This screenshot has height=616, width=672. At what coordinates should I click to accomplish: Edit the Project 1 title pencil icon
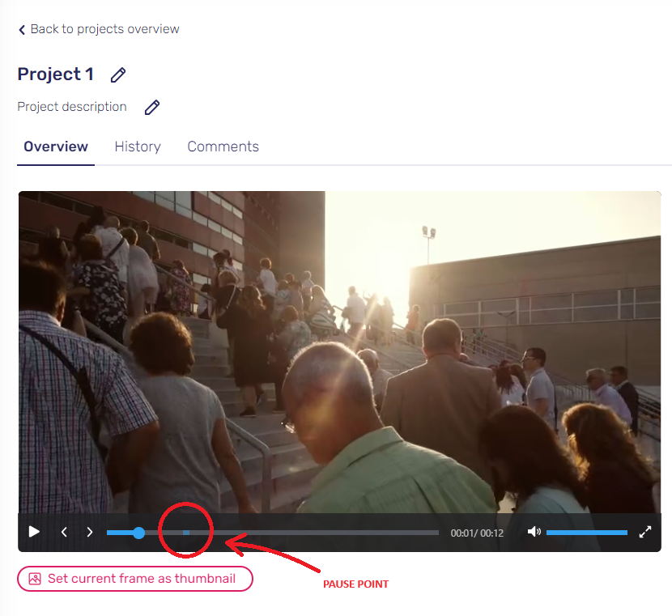118,74
